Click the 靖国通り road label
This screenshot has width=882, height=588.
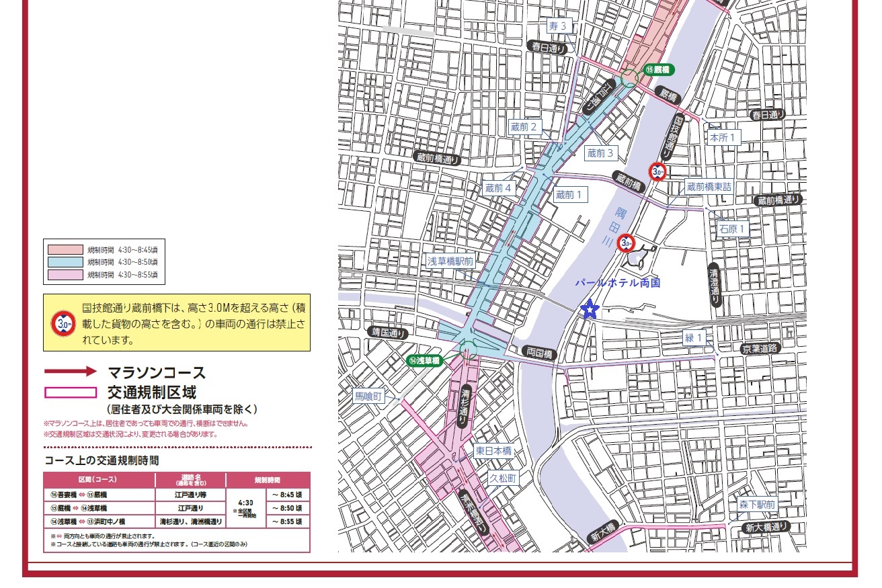[x=389, y=332]
